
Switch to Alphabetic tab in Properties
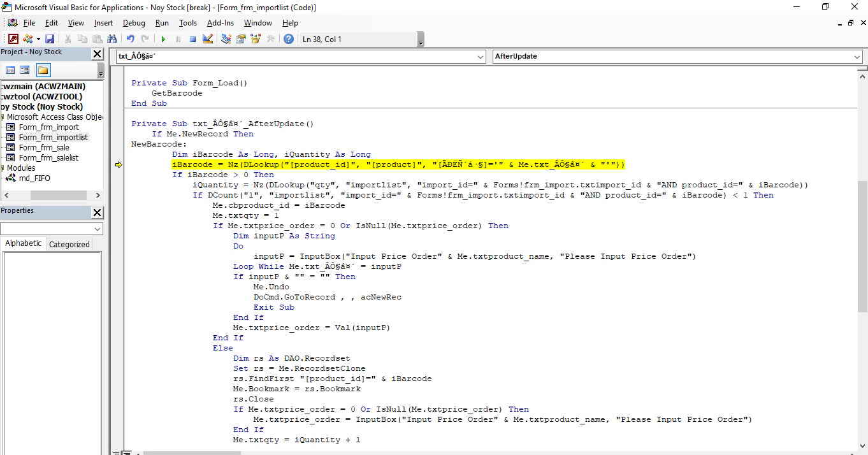[24, 243]
